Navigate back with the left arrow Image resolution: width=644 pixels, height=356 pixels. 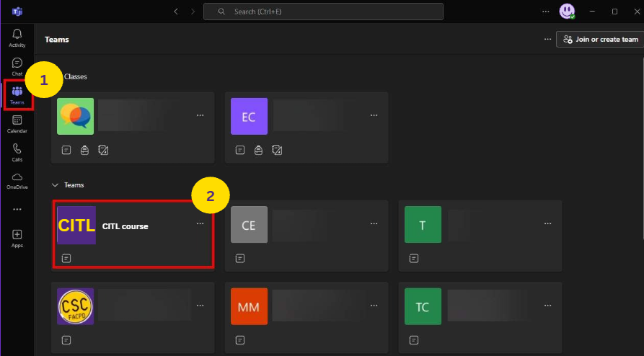(x=177, y=12)
